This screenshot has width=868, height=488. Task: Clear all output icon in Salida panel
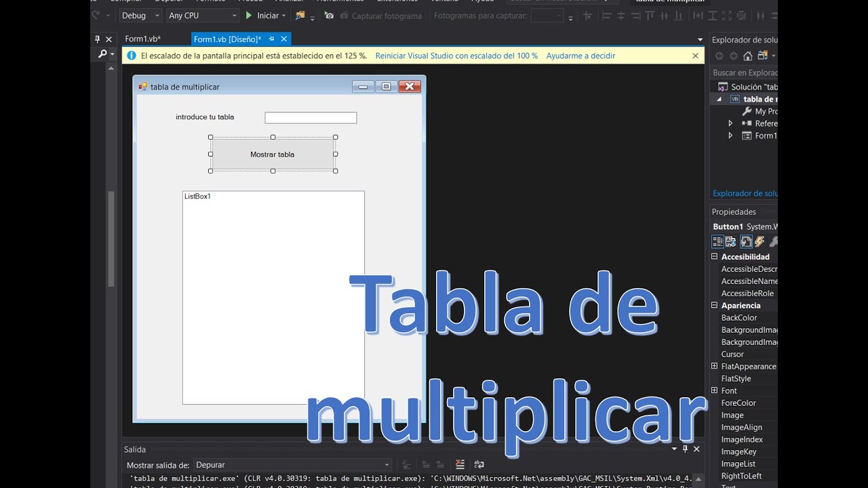point(460,464)
